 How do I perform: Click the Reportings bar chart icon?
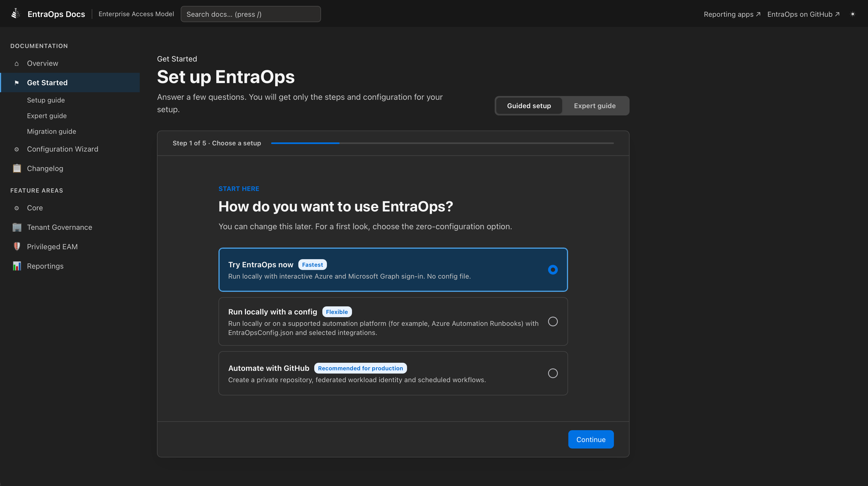[16, 266]
